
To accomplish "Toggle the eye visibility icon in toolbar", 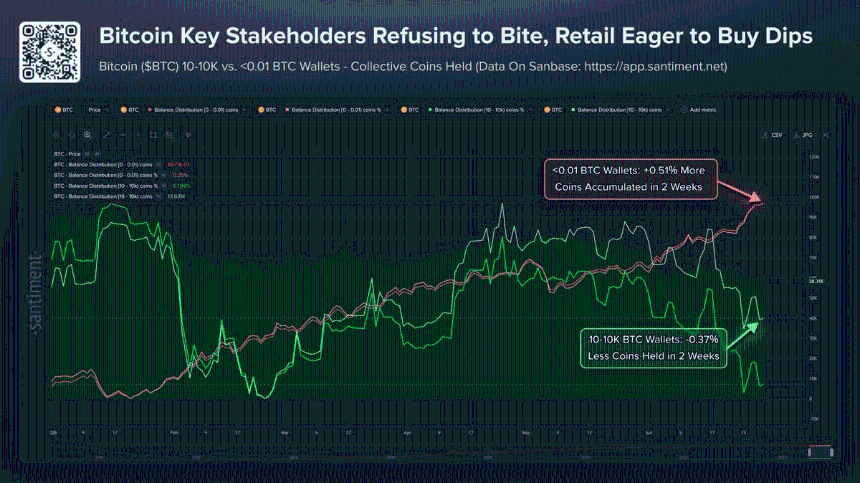I will (x=188, y=135).
